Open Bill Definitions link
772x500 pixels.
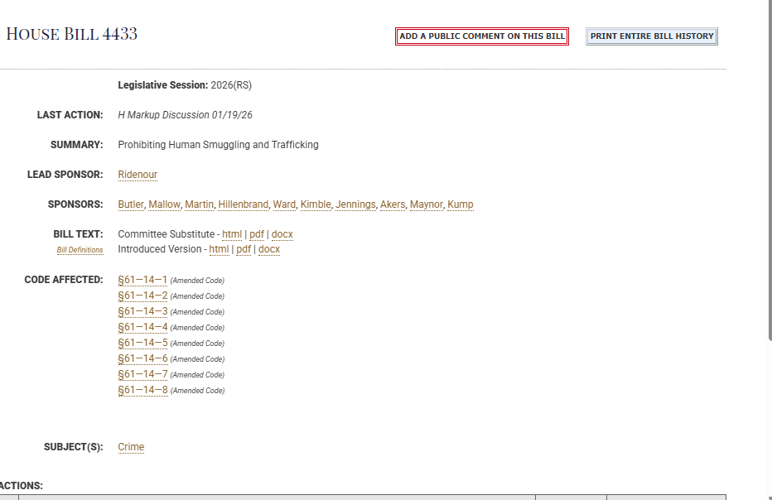[x=80, y=250]
